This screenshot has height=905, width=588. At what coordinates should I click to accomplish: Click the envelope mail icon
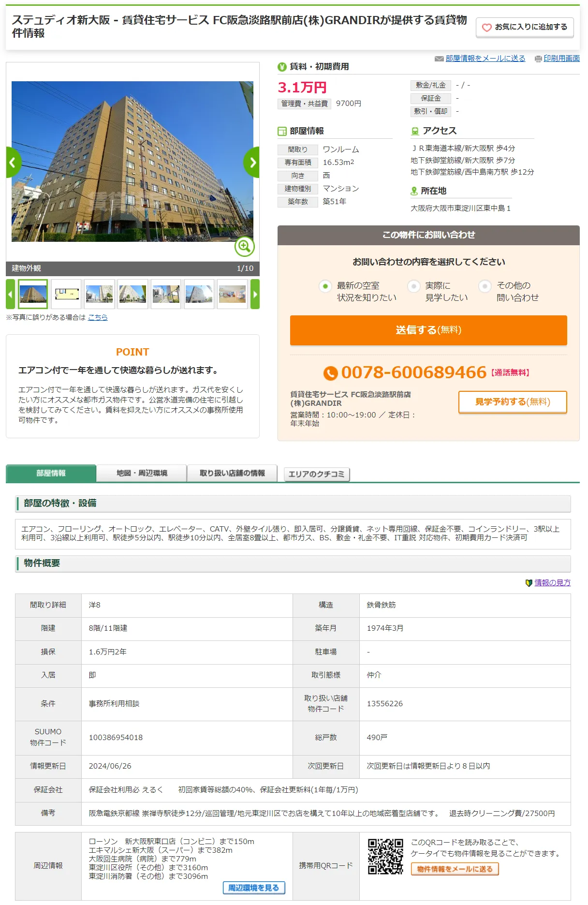[x=439, y=59]
